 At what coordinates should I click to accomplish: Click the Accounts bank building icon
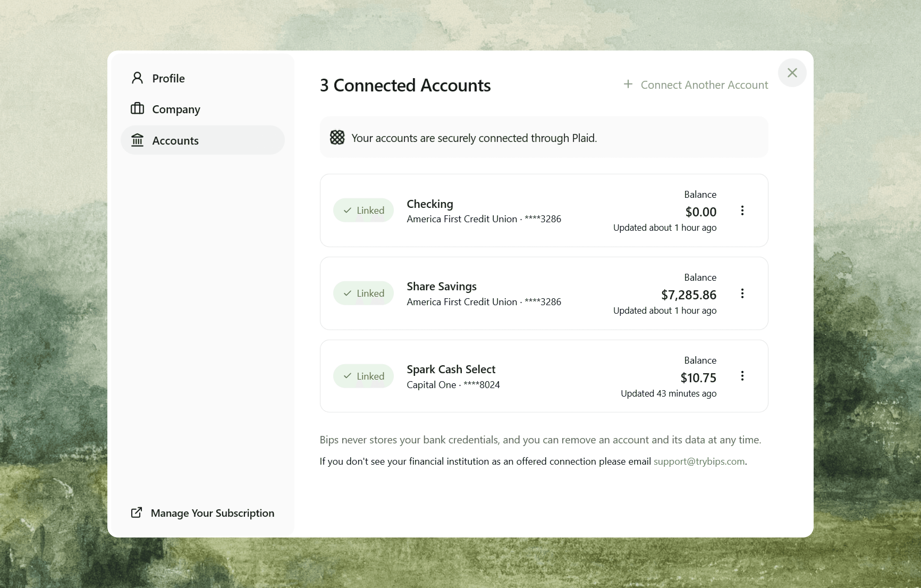[x=137, y=140]
